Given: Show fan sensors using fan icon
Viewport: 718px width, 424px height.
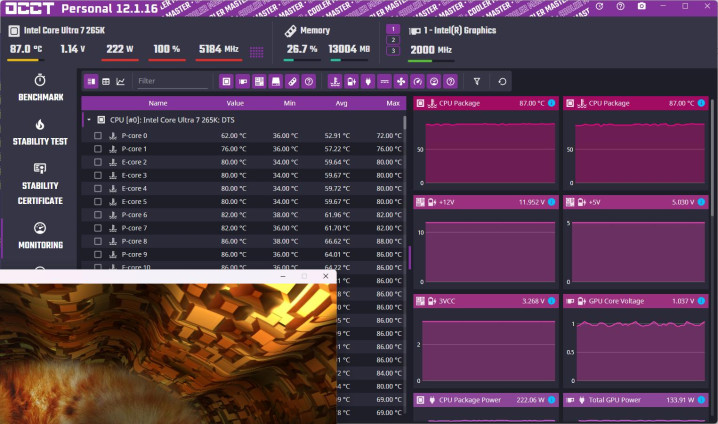Looking at the screenshot, I should [x=401, y=81].
